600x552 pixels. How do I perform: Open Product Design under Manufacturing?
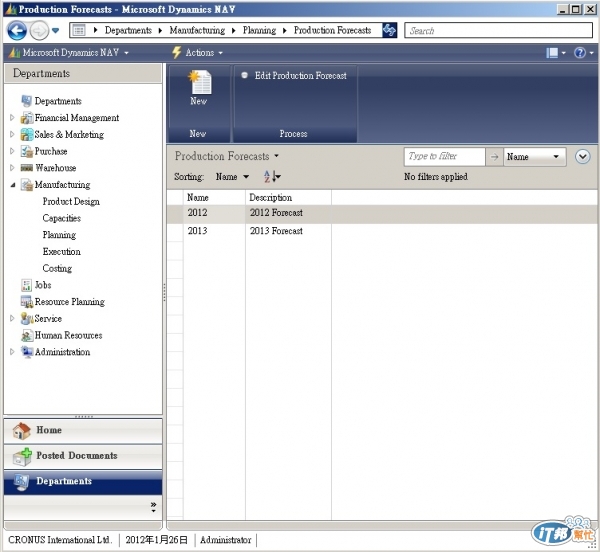[71, 202]
